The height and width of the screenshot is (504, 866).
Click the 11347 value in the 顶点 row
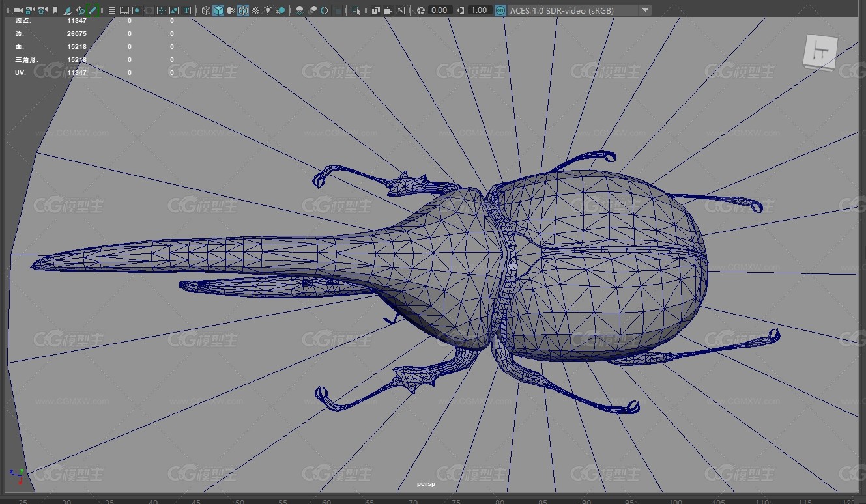[x=77, y=21]
